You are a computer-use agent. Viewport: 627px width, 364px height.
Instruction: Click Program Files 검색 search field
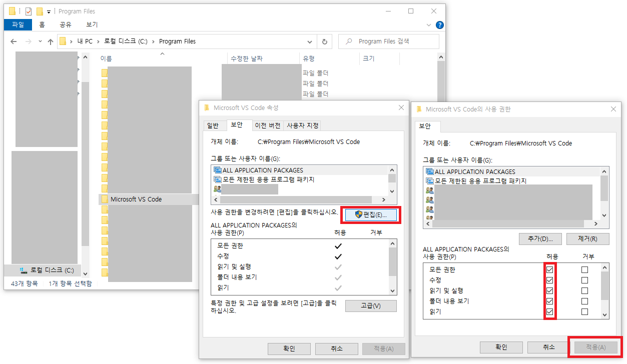pyautogui.click(x=389, y=41)
